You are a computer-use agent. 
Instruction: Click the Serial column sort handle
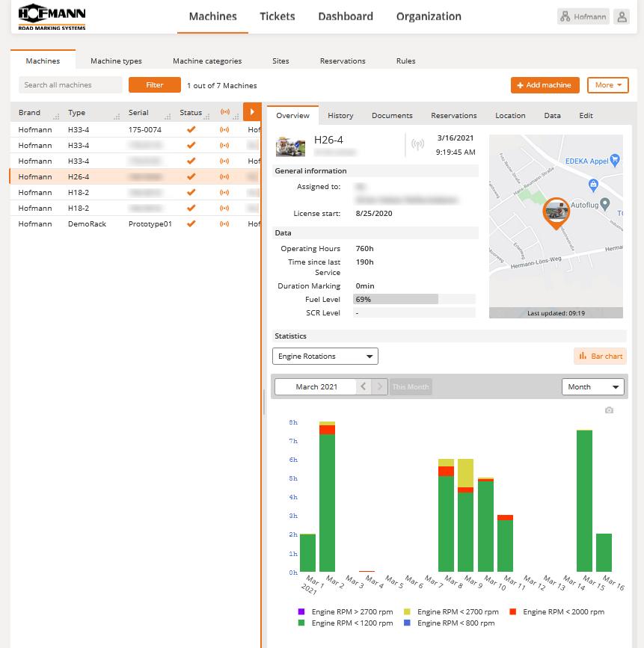pyautogui.click(x=168, y=117)
